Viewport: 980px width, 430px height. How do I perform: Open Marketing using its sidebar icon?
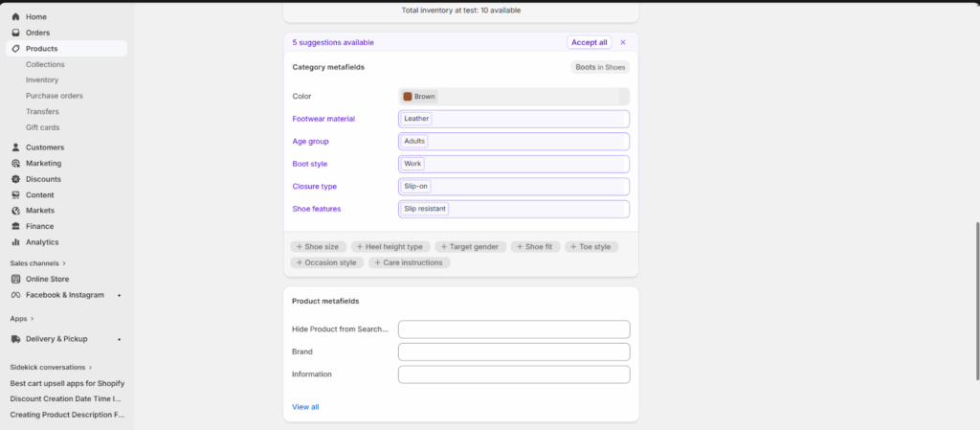tap(16, 163)
